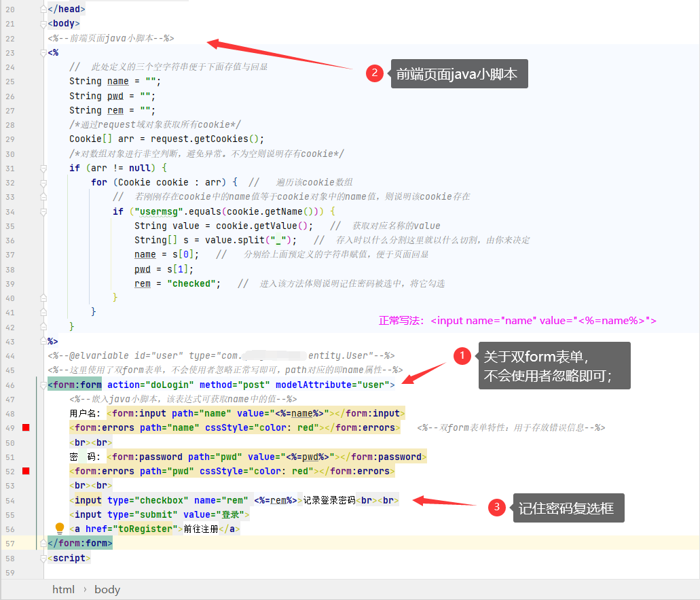Collapse the <form:form> block at line 46

click(43, 385)
